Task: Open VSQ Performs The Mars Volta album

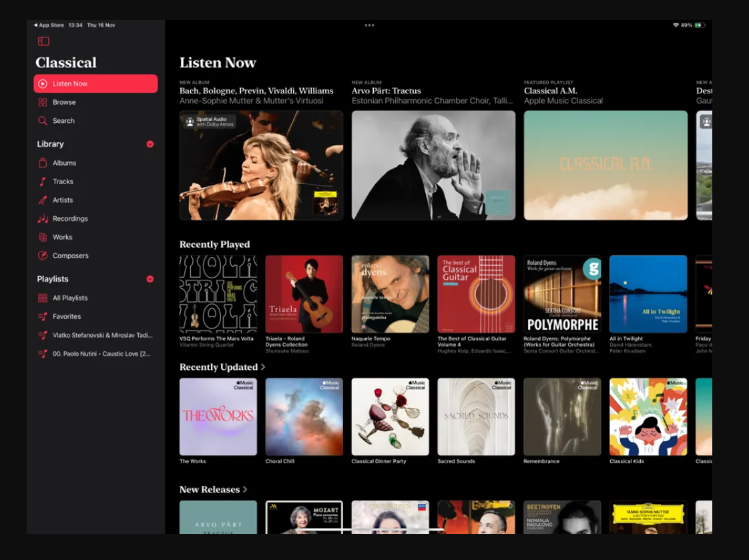Action: 218,294
